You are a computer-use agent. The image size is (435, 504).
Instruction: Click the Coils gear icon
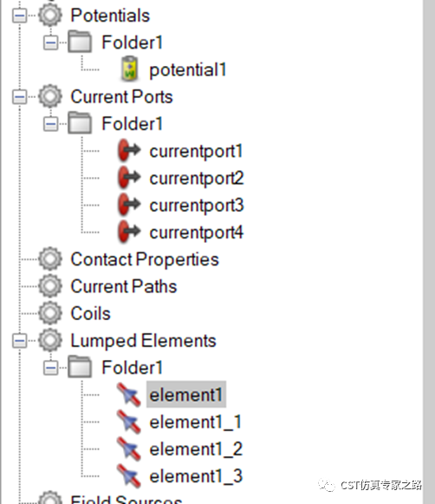tap(50, 313)
